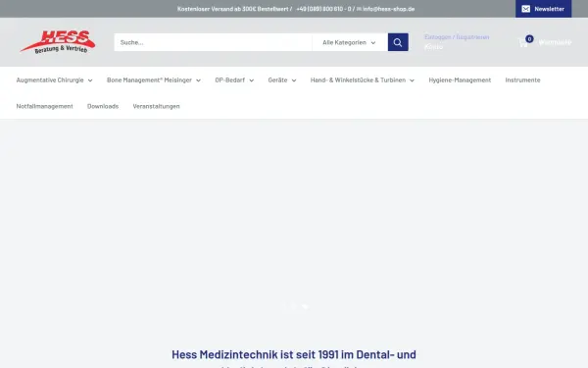Open the Downloads page
Screen dimensions: 588x368
[103, 106]
